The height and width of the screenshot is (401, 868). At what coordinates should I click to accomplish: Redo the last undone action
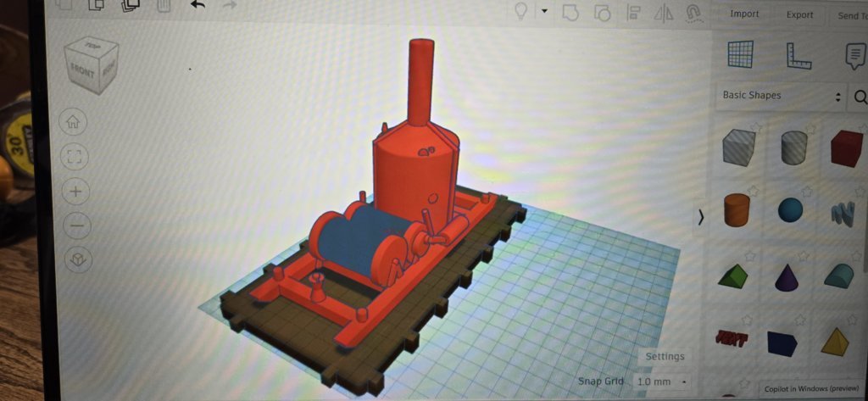[x=230, y=6]
